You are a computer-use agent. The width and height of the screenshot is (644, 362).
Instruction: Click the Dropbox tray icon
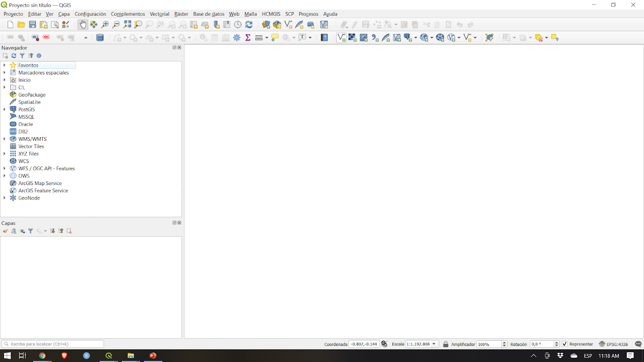click(x=560, y=356)
